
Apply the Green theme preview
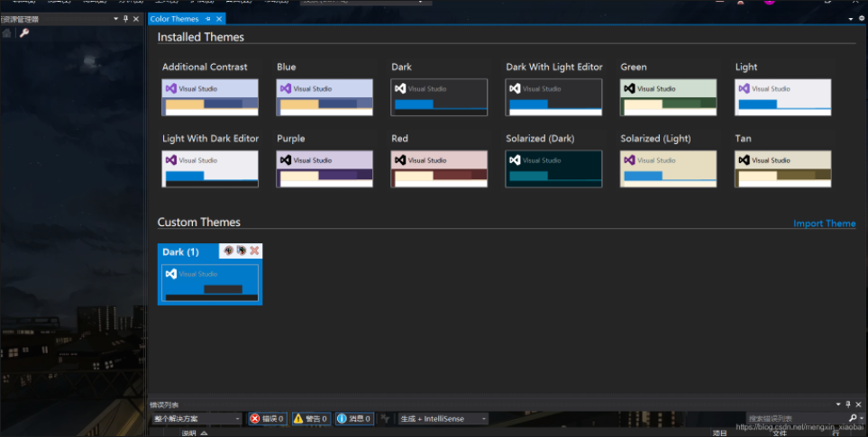(x=668, y=97)
